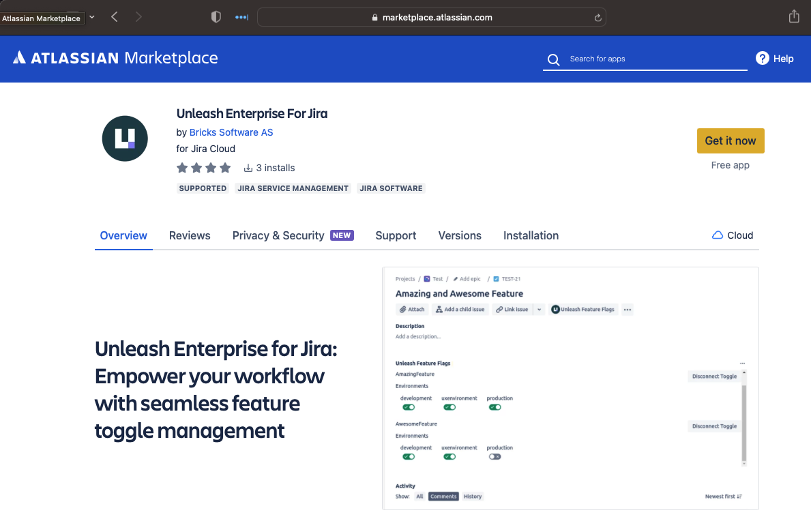This screenshot has width=811, height=532.
Task: Click the Cloud icon near the tabs
Action: (717, 235)
